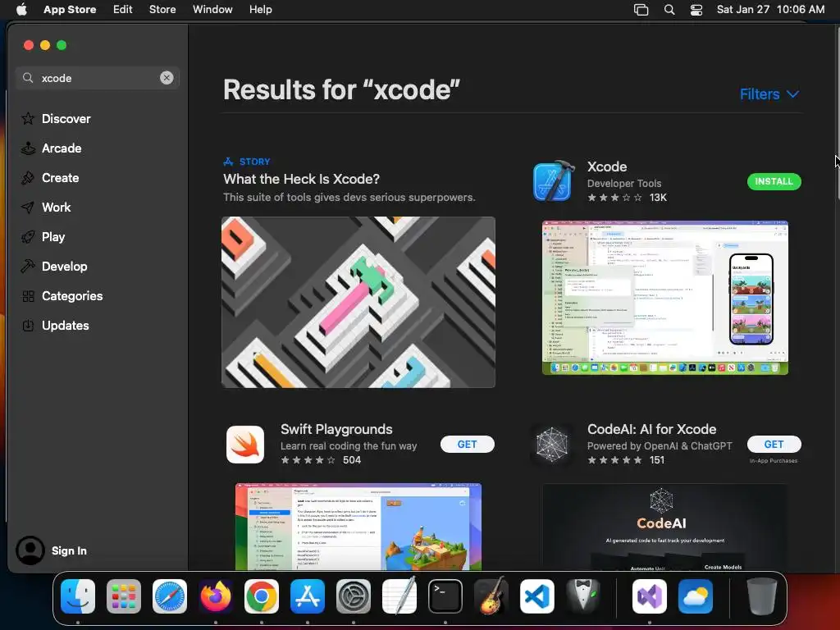
Task: Get CodeAI: AI for Xcode
Action: pyautogui.click(x=774, y=444)
